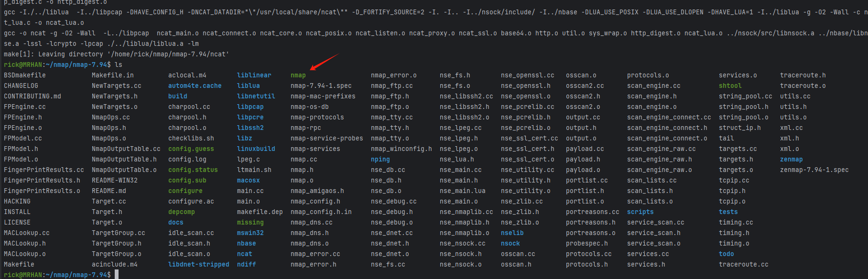Select the nmap-7.94-1.spec file name

(321, 86)
